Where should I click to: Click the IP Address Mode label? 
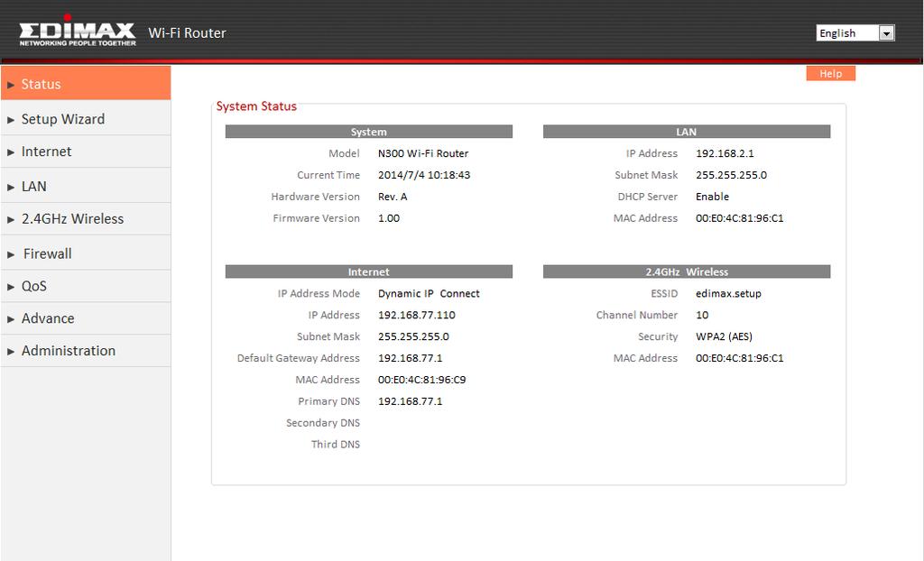pyautogui.click(x=319, y=293)
